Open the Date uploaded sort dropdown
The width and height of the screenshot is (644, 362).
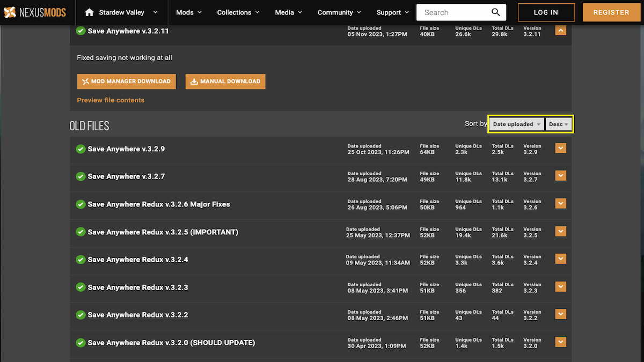click(x=515, y=124)
